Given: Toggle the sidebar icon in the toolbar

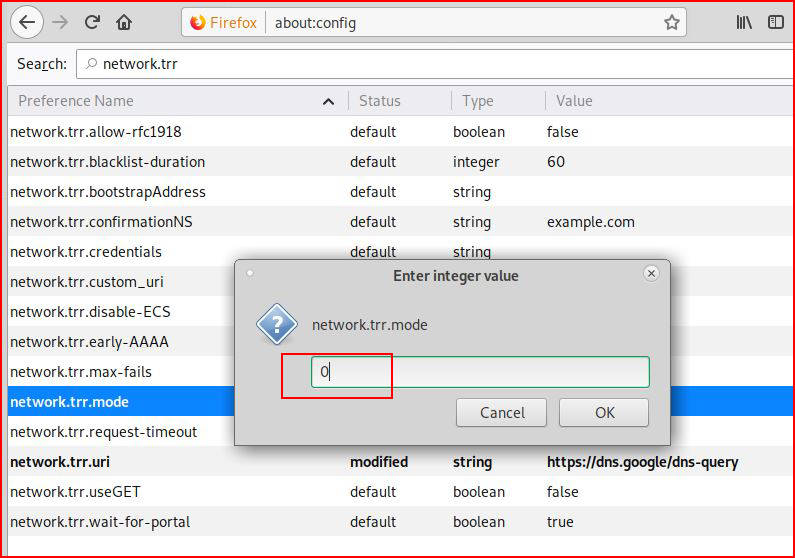Looking at the screenshot, I should (x=776, y=22).
